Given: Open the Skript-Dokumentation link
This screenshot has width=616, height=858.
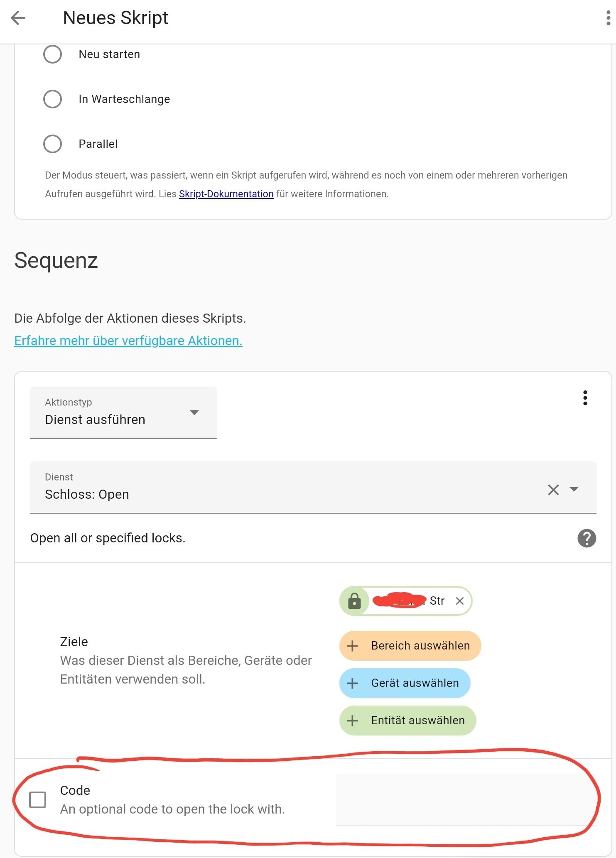Looking at the screenshot, I should click(x=226, y=194).
